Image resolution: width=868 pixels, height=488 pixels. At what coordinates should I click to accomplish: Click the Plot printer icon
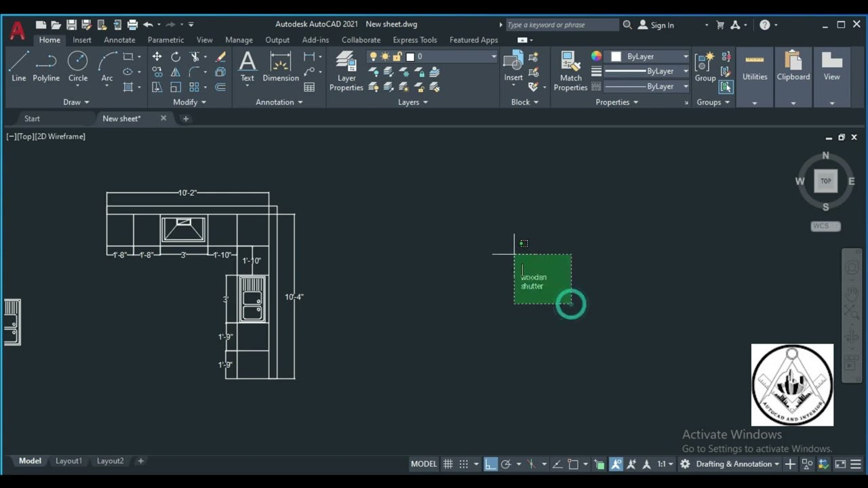[x=132, y=25]
